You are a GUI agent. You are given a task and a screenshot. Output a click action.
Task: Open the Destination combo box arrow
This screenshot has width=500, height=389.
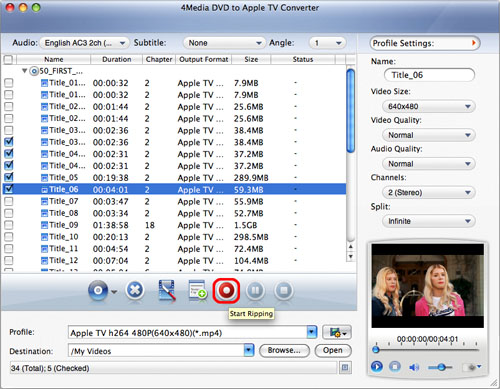coord(249,350)
